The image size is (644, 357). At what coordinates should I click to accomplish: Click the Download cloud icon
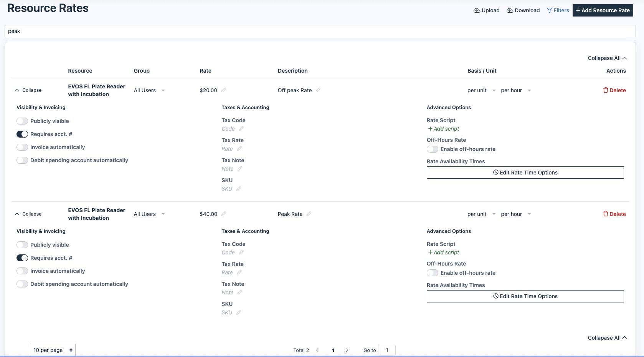click(x=510, y=10)
